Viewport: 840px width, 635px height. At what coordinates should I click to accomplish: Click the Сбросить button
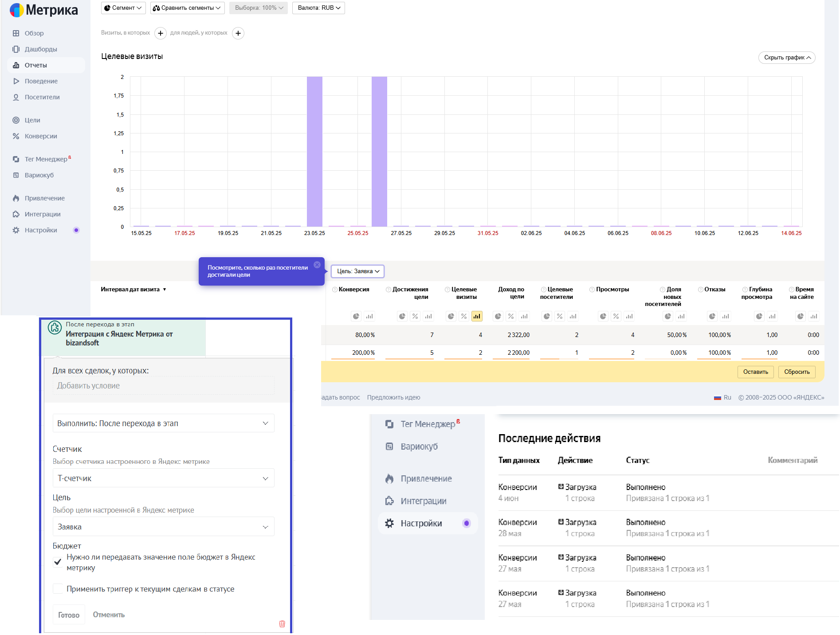[797, 372]
